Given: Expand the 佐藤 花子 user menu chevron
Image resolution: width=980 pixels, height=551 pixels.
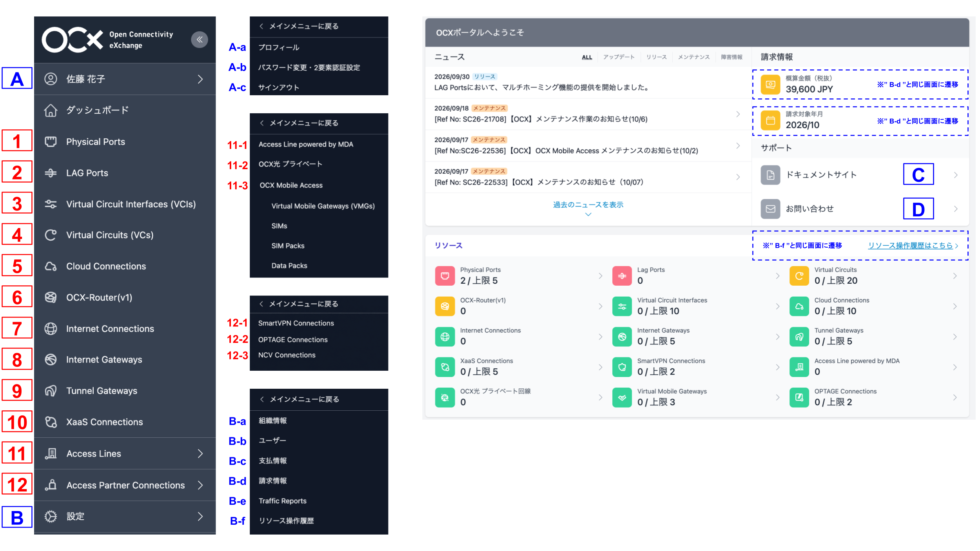Looking at the screenshot, I should click(x=200, y=79).
